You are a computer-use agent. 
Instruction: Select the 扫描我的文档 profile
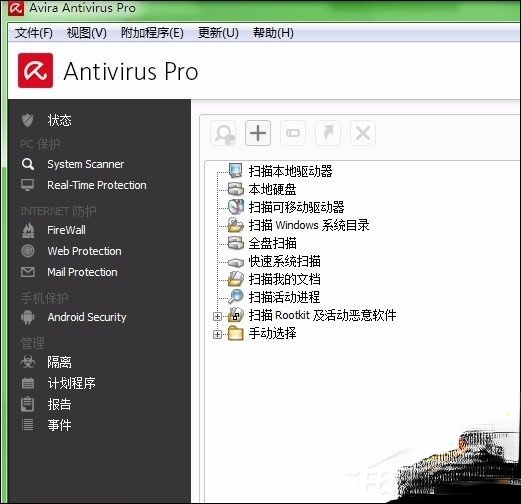[285, 279]
